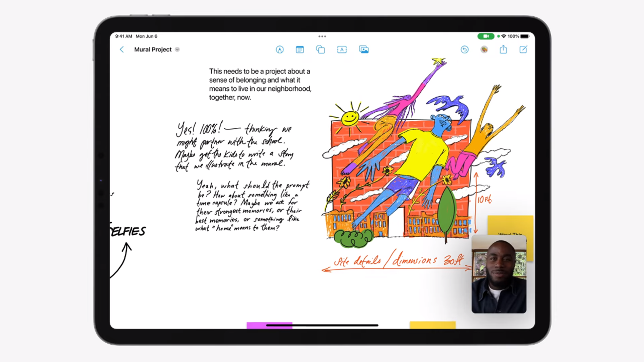The image size is (644, 362).
Task: Select the yellow sticky note behind the video
Action: click(510, 225)
